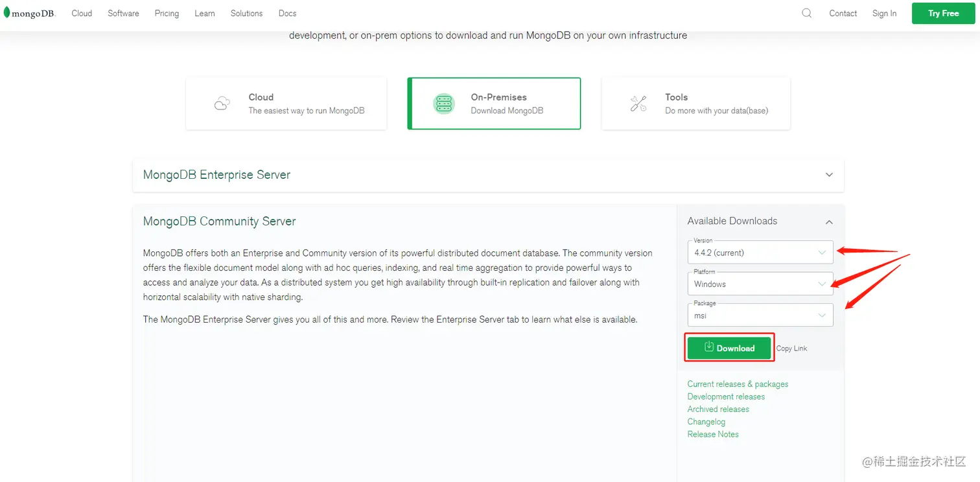Open the Cloud menu in header
This screenshot has width=980, height=482.
[x=82, y=13]
